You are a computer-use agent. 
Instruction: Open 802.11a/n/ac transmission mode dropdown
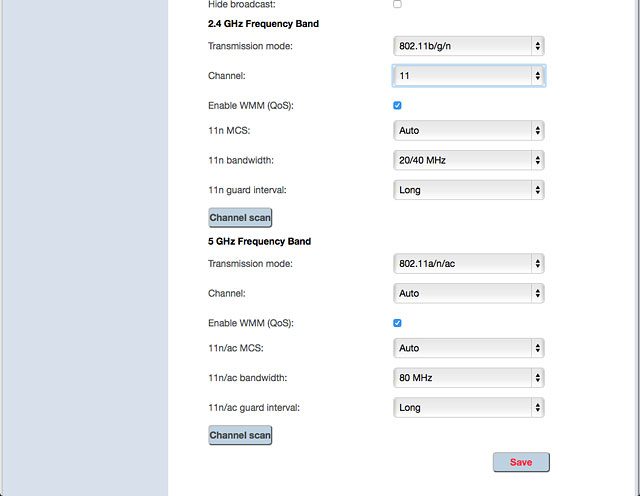tap(469, 264)
